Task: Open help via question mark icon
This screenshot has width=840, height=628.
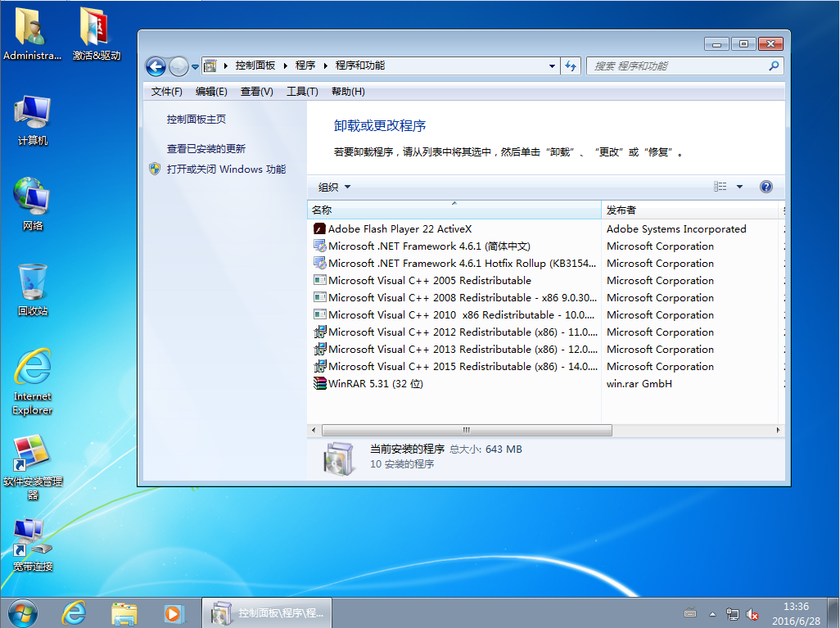Action: coord(766,187)
